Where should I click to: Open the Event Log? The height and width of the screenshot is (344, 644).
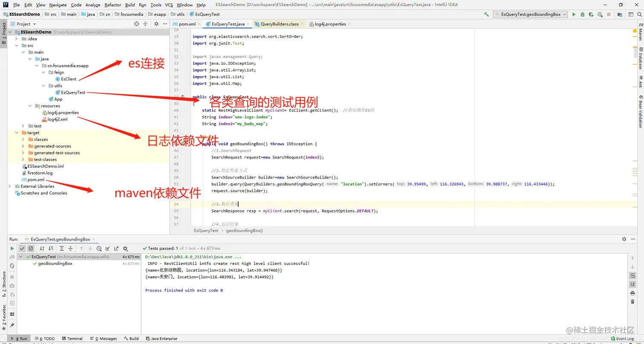pyautogui.click(x=622, y=338)
